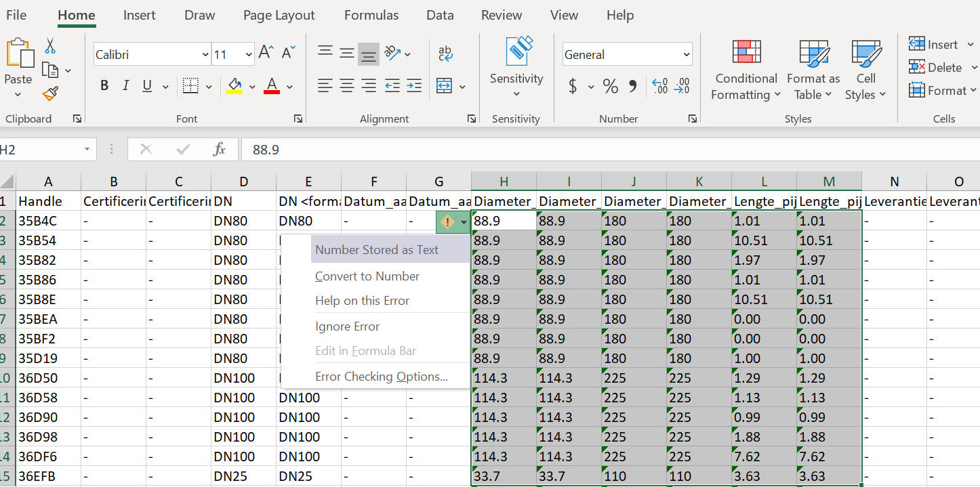This screenshot has width=980, height=487.
Task: Toggle Bold formatting
Action: pyautogui.click(x=104, y=85)
